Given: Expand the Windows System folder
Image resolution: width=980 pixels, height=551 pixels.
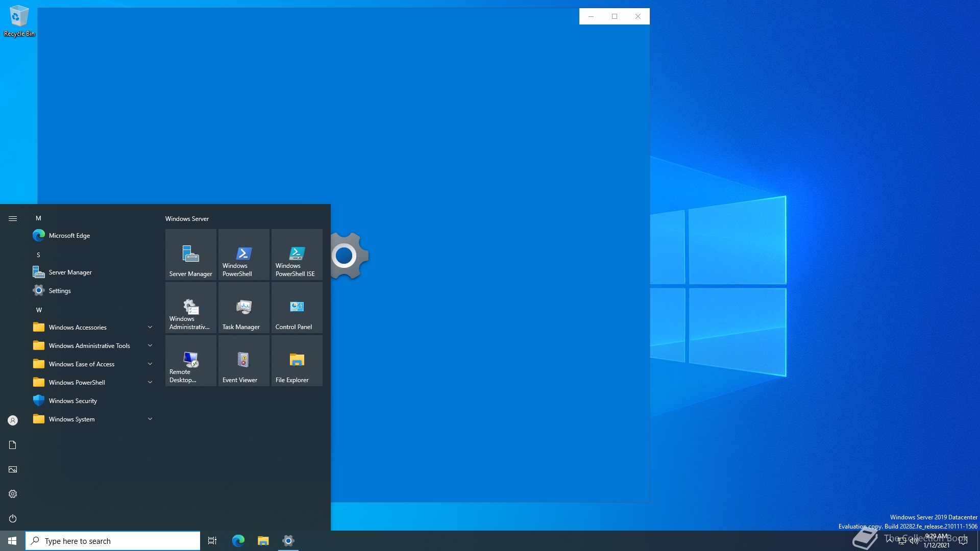Looking at the screenshot, I should coord(94,419).
